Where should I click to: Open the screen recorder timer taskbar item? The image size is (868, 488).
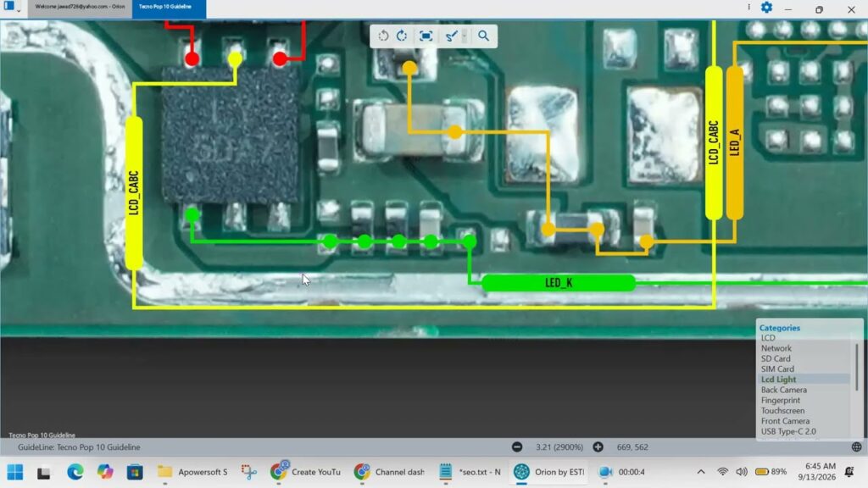click(x=622, y=472)
